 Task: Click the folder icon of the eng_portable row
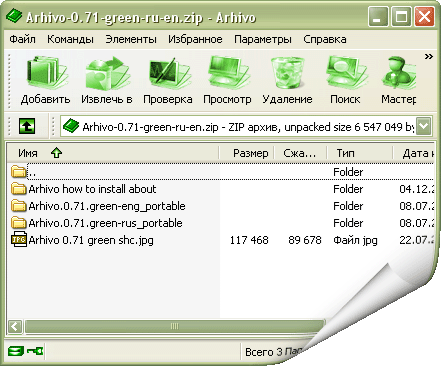pyautogui.click(x=19, y=206)
